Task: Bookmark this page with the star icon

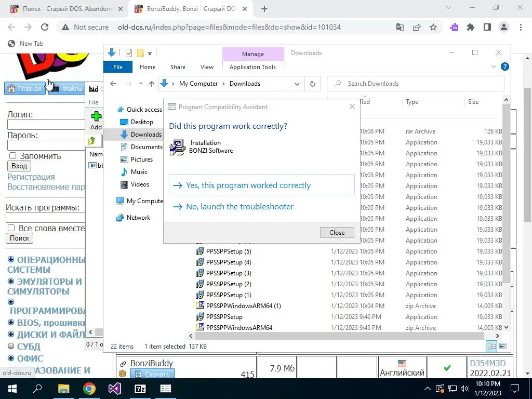Action: pyautogui.click(x=433, y=27)
